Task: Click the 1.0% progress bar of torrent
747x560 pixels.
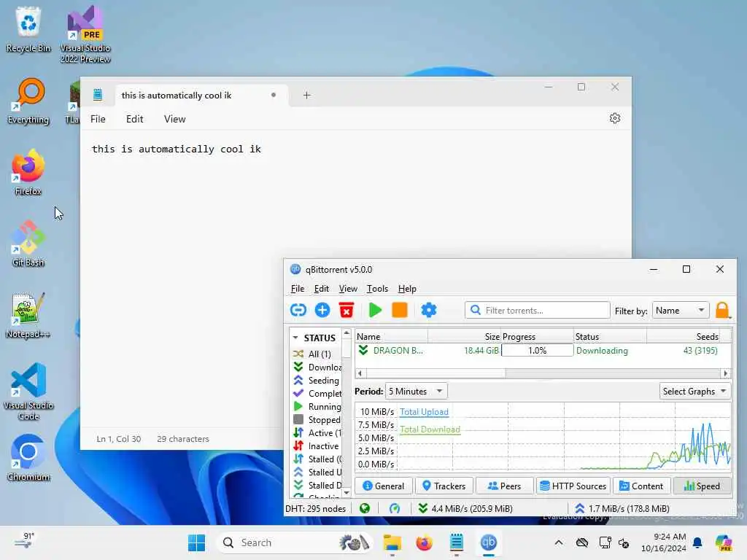Action: (x=537, y=351)
